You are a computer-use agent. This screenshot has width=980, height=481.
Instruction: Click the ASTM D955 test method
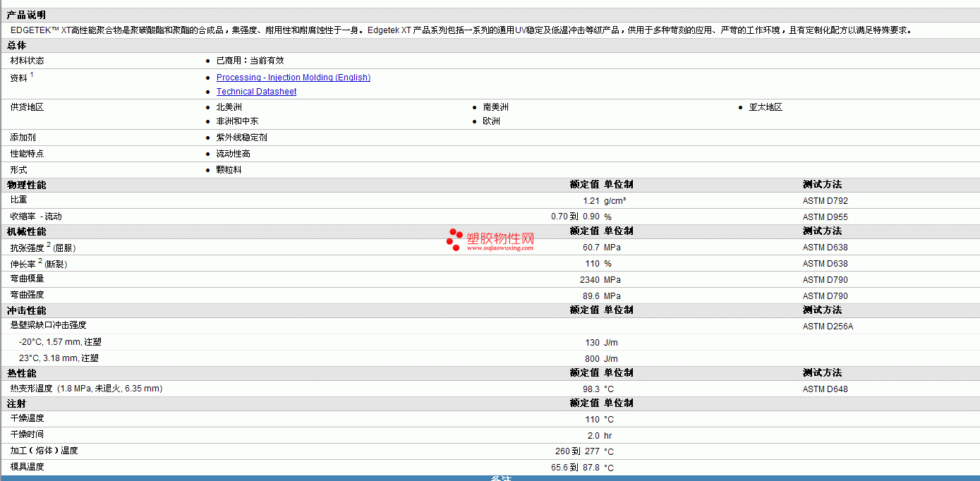(x=825, y=217)
